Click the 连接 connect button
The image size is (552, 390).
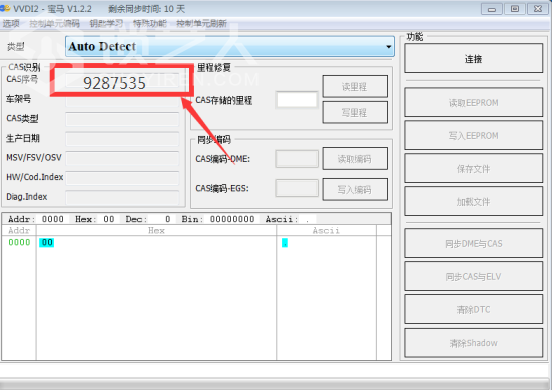tap(473, 58)
